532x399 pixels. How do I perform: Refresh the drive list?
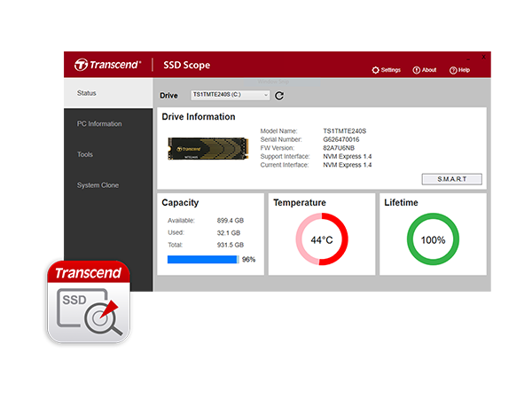tap(279, 96)
